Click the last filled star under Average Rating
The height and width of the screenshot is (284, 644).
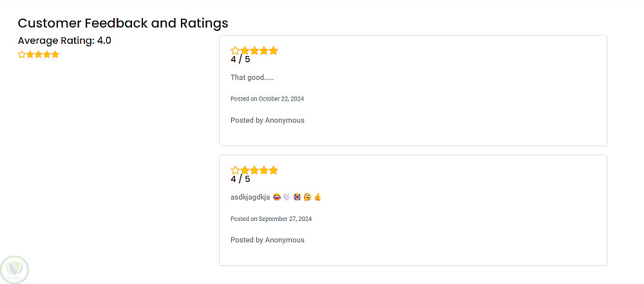[55, 55]
